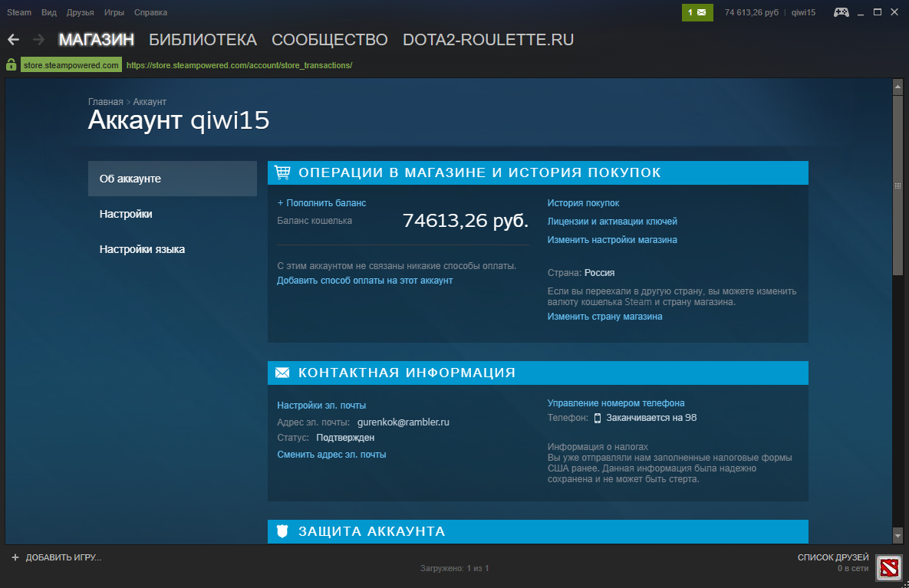The height and width of the screenshot is (588, 909).
Task: Open the Dota 2 avatar in friends list
Action: pyautogui.click(x=889, y=568)
